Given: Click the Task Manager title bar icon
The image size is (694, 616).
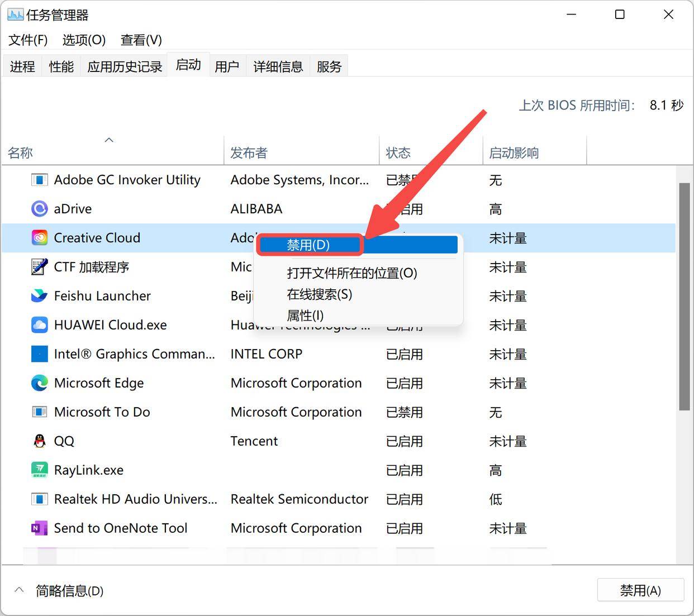Looking at the screenshot, I should (x=15, y=15).
